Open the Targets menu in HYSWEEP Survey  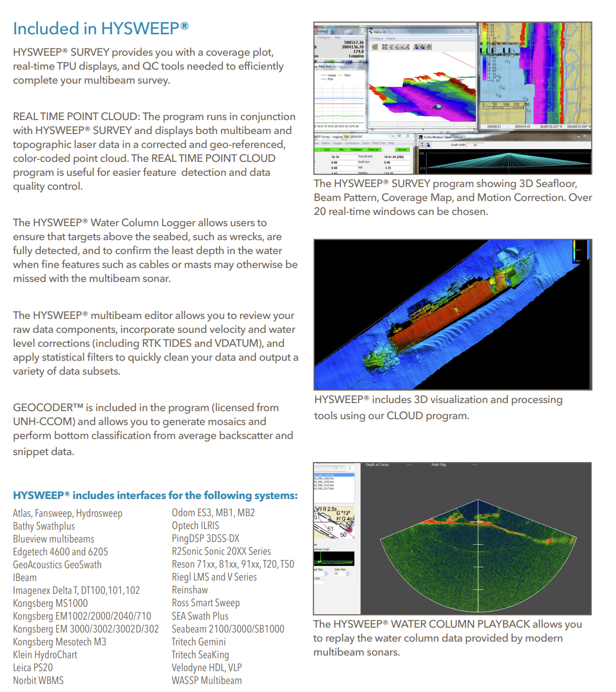(x=337, y=143)
